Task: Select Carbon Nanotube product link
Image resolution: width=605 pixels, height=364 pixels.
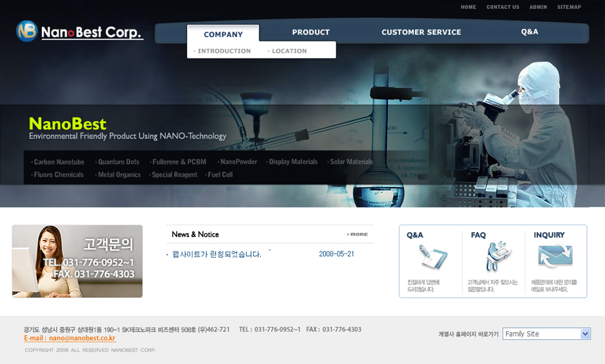Action: coord(58,162)
